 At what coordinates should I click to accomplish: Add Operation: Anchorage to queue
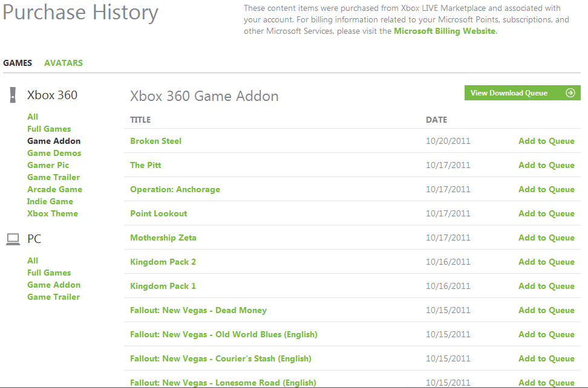[x=546, y=190]
